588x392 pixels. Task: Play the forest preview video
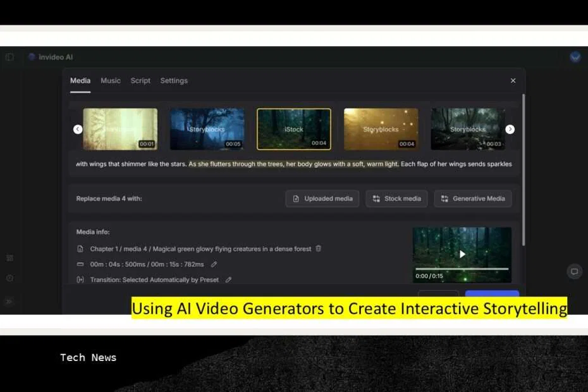click(x=462, y=254)
